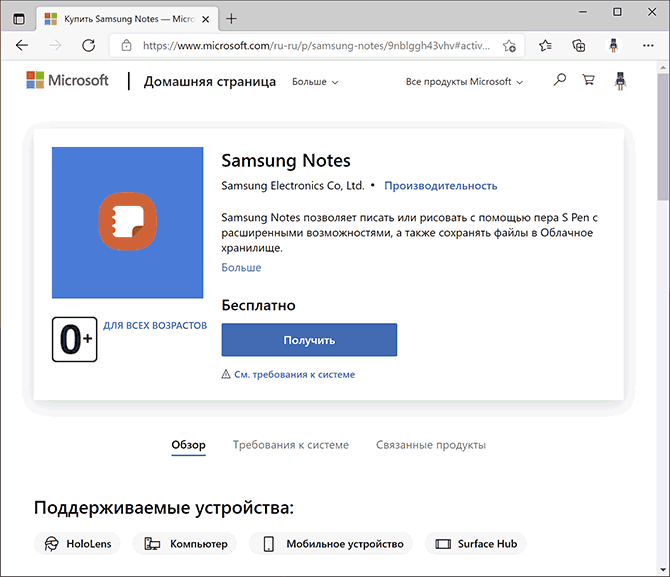Click the Поддерживаемые устройства heading

click(x=164, y=508)
